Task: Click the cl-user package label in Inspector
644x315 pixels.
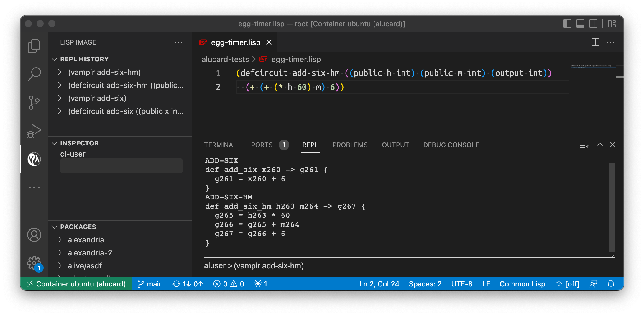Action: coord(73,154)
